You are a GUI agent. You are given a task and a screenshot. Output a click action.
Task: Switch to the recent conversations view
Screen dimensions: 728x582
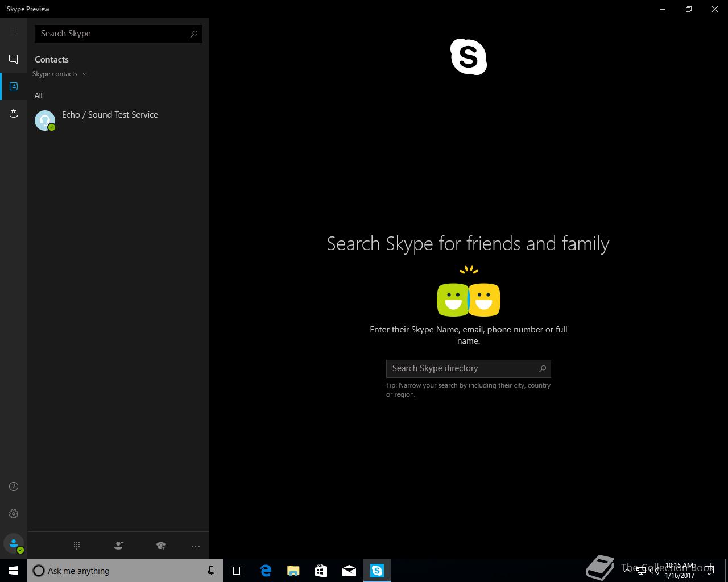click(x=13, y=59)
